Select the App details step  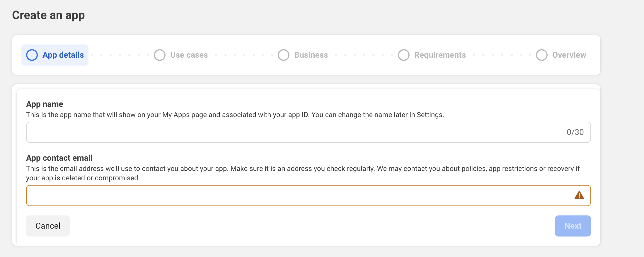click(55, 55)
